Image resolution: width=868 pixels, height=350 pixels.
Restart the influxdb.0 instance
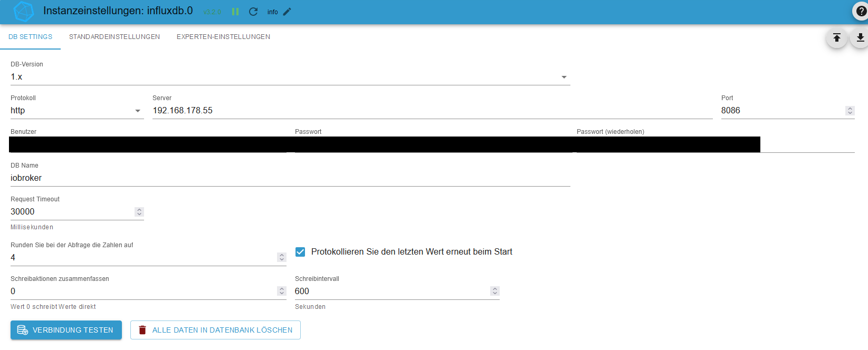[253, 12]
